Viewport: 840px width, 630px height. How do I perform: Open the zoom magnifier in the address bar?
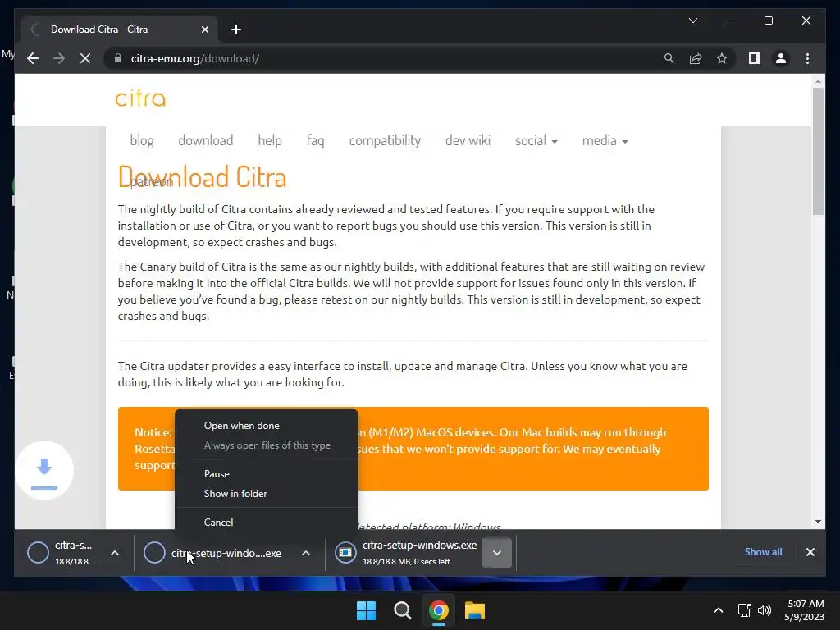[669, 58]
